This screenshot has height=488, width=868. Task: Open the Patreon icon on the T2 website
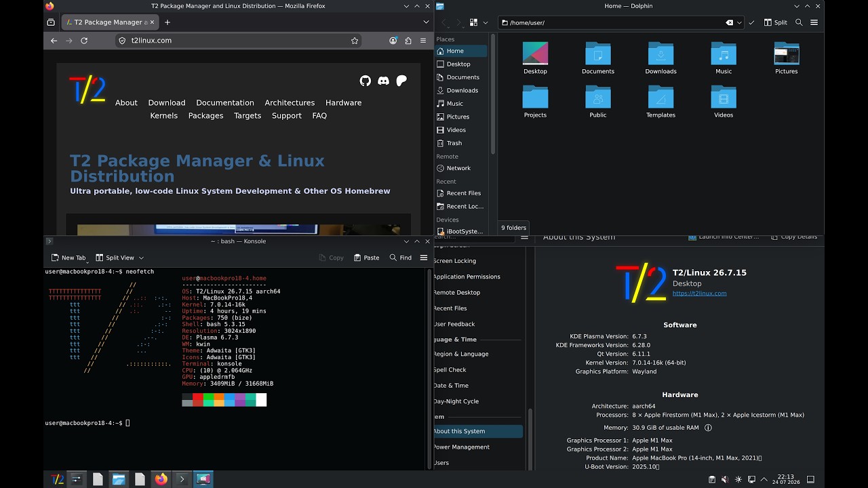(x=401, y=81)
